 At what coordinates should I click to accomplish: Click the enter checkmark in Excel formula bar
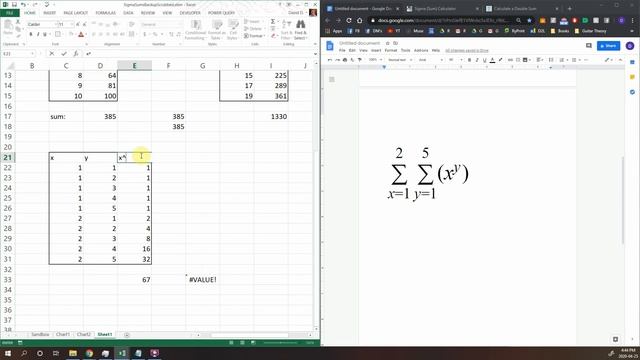click(64, 53)
